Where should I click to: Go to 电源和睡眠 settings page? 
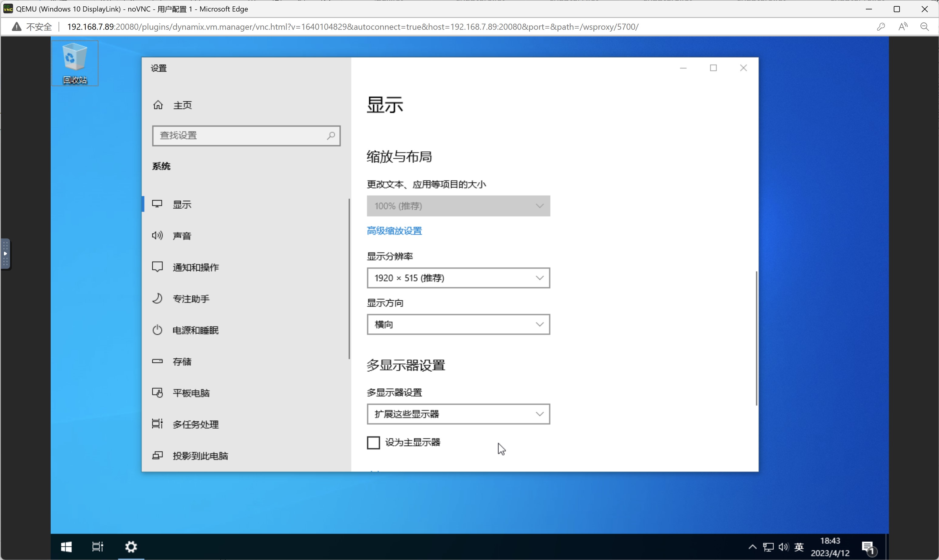pos(195,330)
